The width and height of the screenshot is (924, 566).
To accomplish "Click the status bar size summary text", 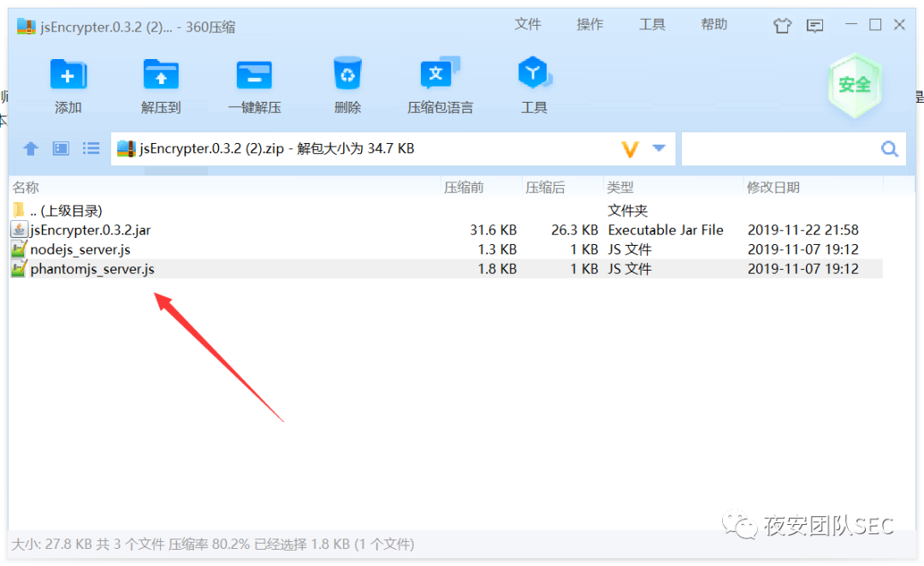I will [x=213, y=544].
